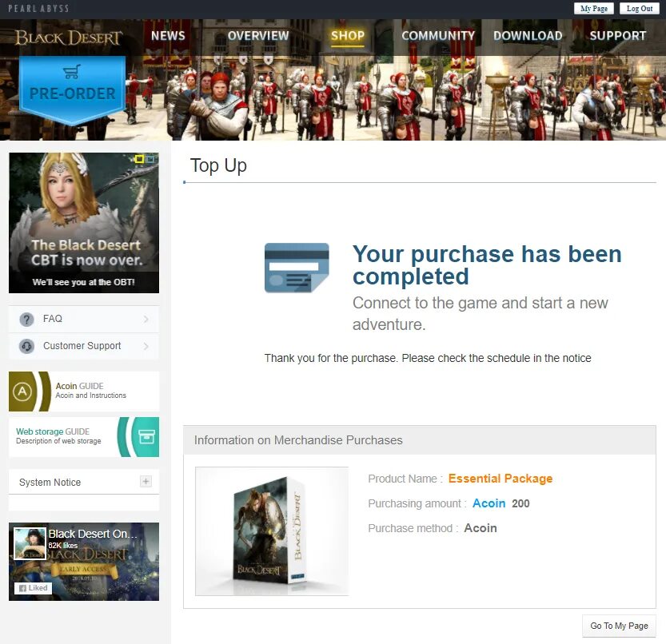Open the Customer Support chevron arrow
Viewport: 666px width, 644px height.
(x=146, y=346)
